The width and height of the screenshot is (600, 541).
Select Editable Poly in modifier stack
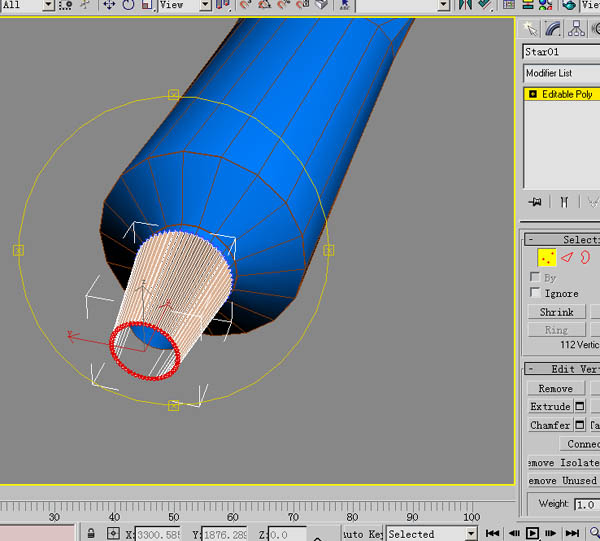(566, 94)
